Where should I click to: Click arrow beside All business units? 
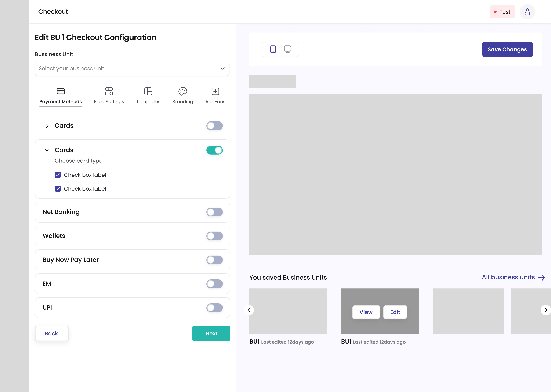[542, 278]
